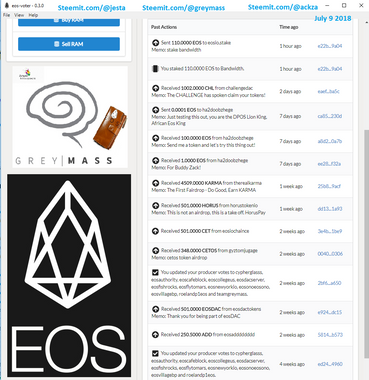Image resolution: width=369 pixels, height=380 pixels.
Task: Click '4 weeks ago' time on producer votes row
Action: click(x=292, y=364)
